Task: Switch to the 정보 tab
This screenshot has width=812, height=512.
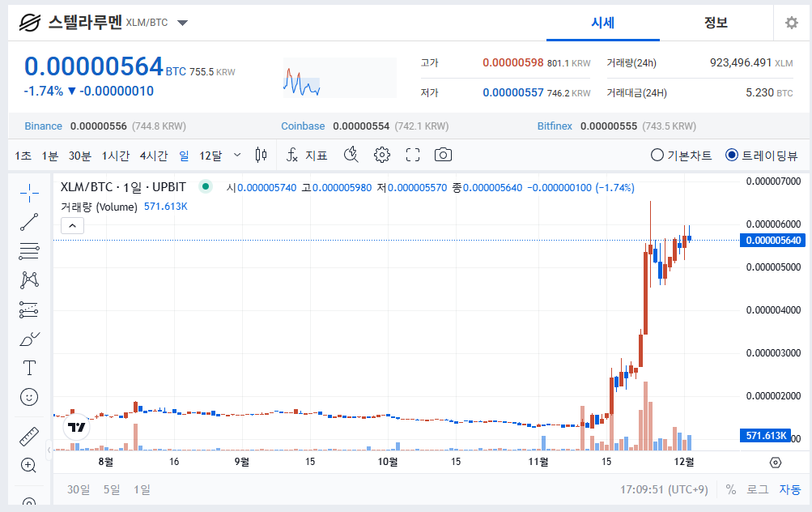Action: pyautogui.click(x=716, y=23)
